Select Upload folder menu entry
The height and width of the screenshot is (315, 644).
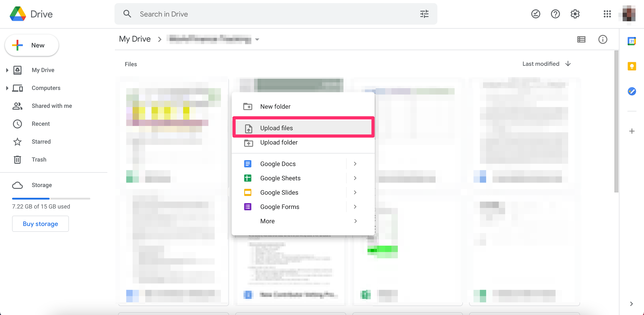[x=303, y=143]
